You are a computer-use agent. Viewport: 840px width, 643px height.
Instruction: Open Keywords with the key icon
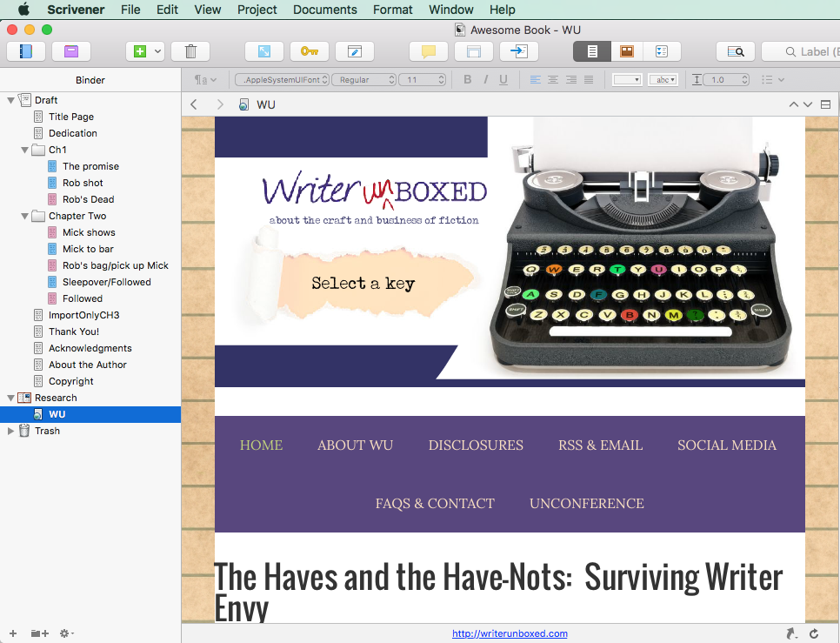(x=309, y=51)
